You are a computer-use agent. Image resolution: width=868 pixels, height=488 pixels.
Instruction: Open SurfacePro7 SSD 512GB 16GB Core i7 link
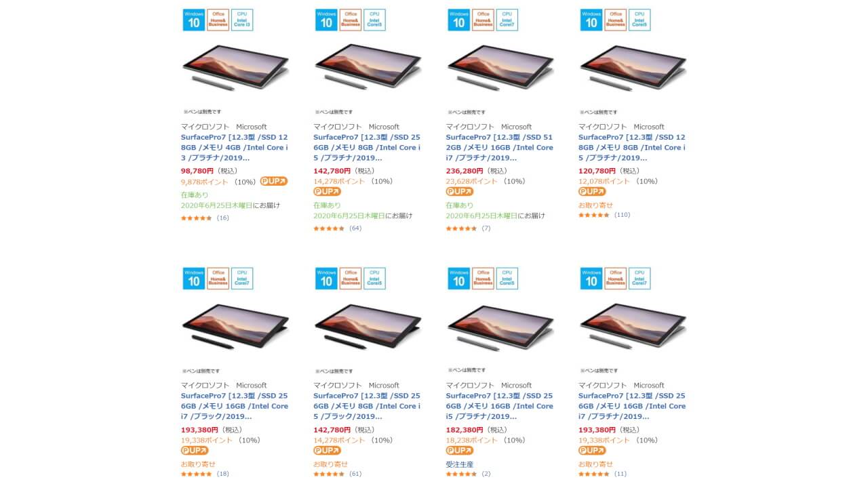pos(499,147)
